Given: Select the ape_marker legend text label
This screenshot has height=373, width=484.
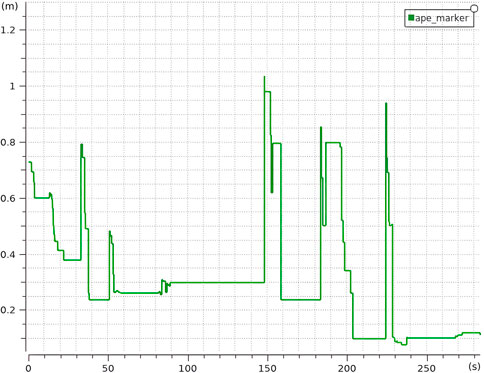Looking at the screenshot, I should (442, 18).
